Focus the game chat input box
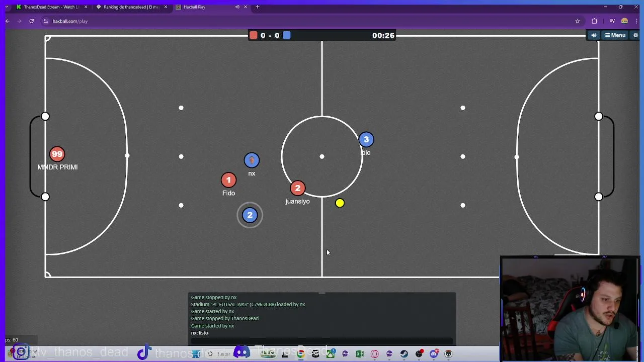The height and width of the screenshot is (362, 644). (x=322, y=341)
